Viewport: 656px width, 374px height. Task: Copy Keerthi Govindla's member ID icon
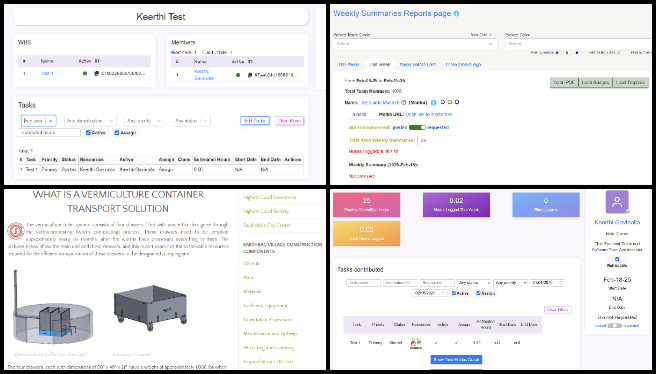point(250,75)
